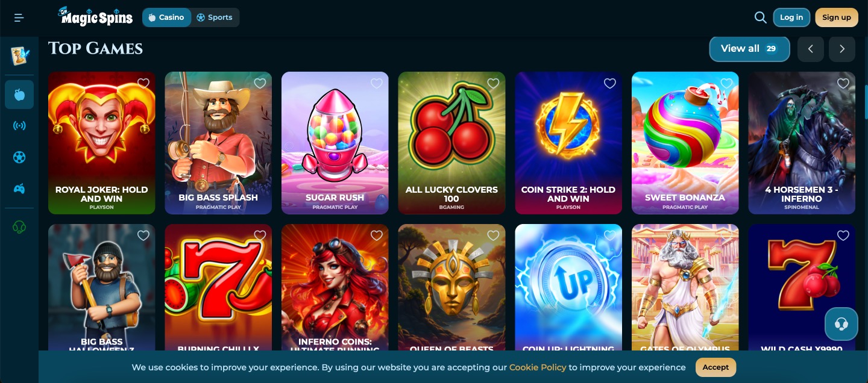Show previous Top Games with left chevron
The width and height of the screenshot is (868, 383).
tap(811, 49)
